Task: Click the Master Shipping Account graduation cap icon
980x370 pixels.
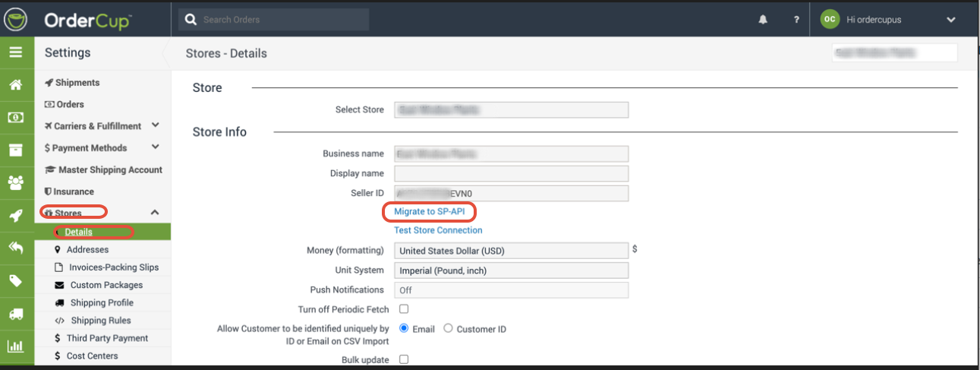Action: click(x=51, y=170)
